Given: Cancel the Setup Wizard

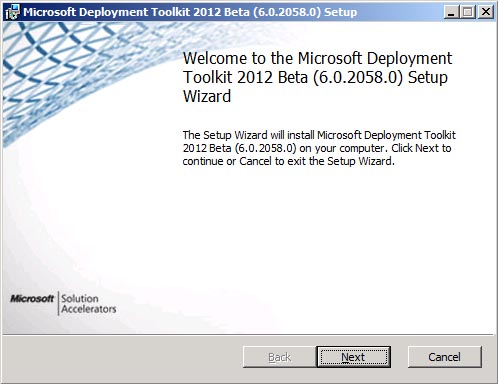Looking at the screenshot, I should pos(445,357).
